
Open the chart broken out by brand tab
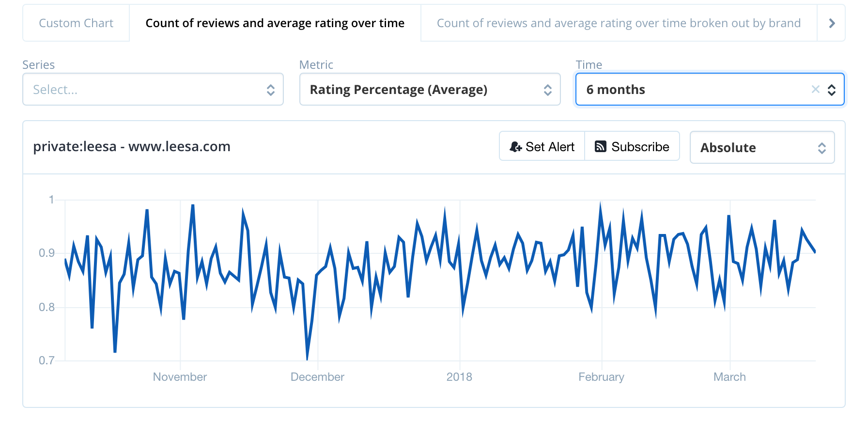tap(619, 23)
